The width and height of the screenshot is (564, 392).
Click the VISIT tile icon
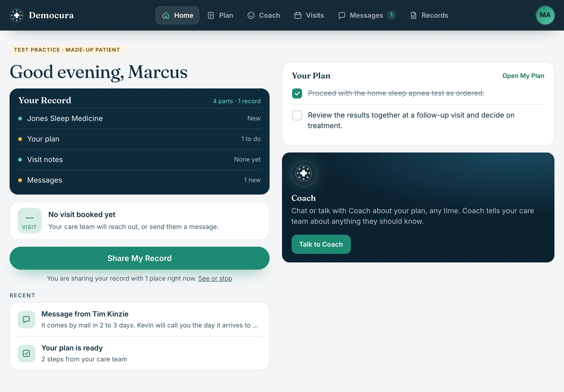click(30, 221)
